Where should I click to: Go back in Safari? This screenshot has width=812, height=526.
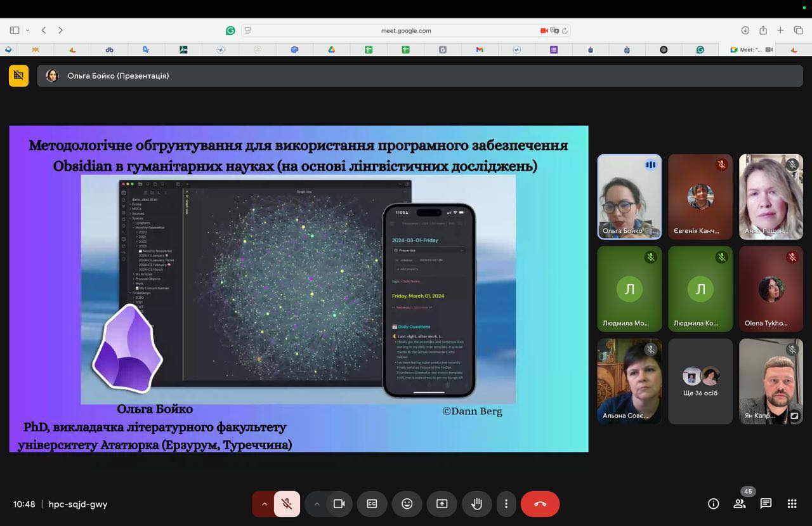43,30
